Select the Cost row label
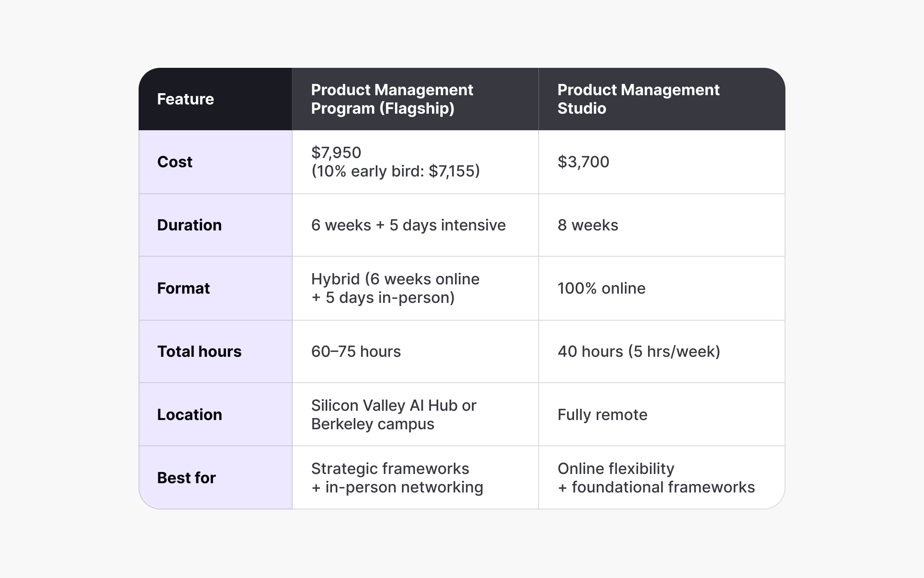Screen dimensions: 924x578 [x=174, y=162]
